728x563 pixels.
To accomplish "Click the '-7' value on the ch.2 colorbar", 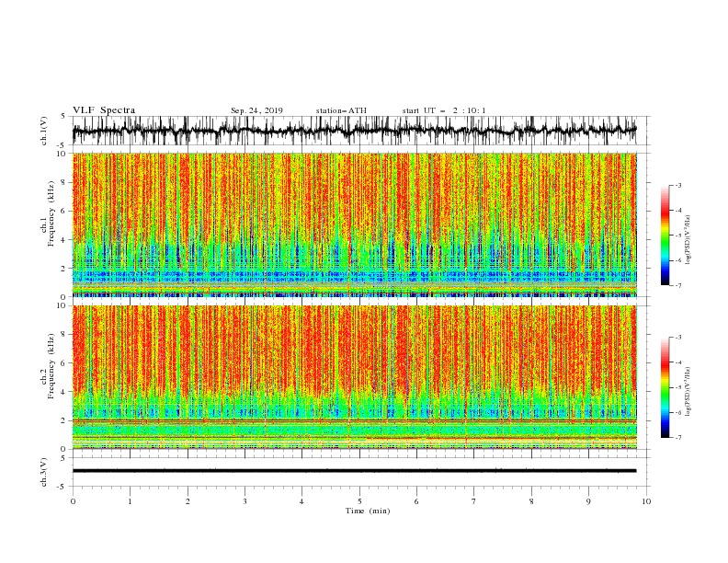I will pos(677,438).
